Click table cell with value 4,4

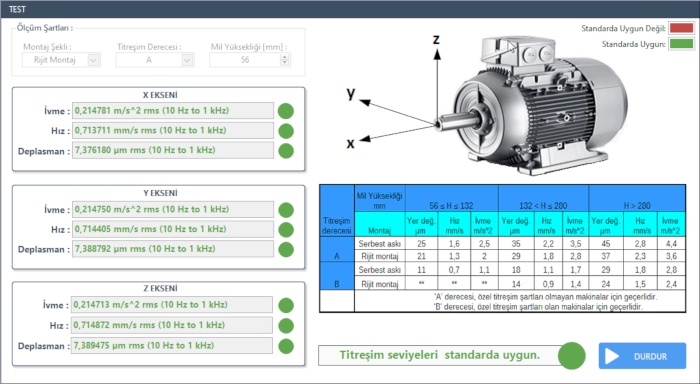tap(671, 244)
